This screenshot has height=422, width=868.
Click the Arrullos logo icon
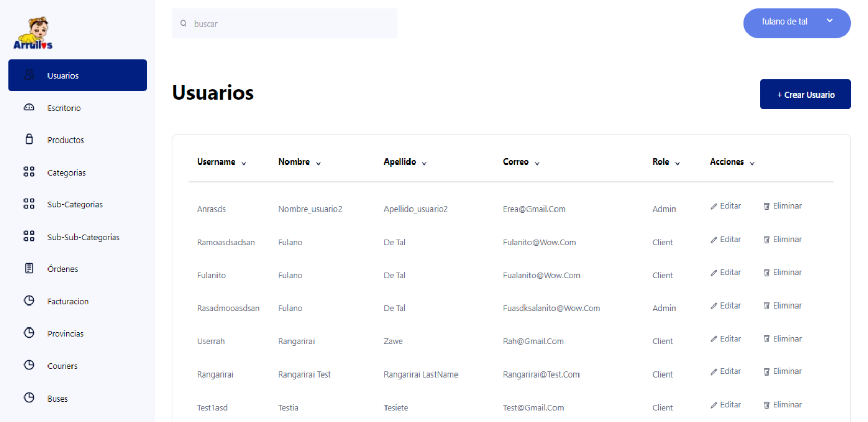pos(33,33)
